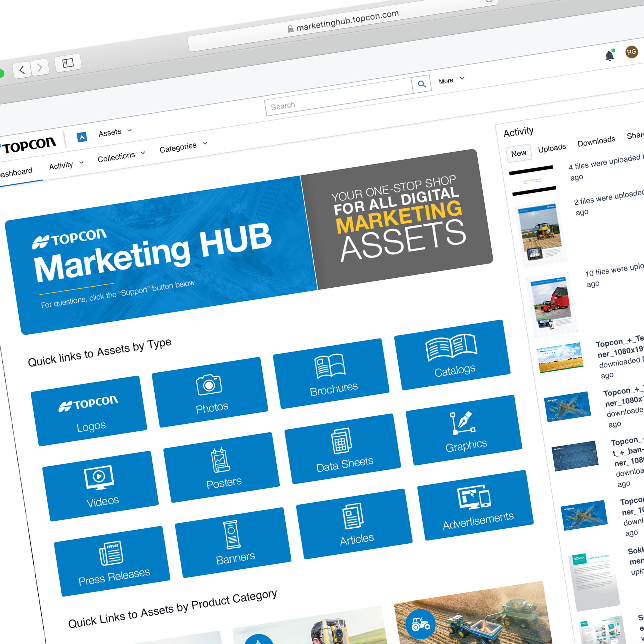Open Press Releases via the newspaper icon
This screenshot has height=644, width=644.
[x=111, y=553]
